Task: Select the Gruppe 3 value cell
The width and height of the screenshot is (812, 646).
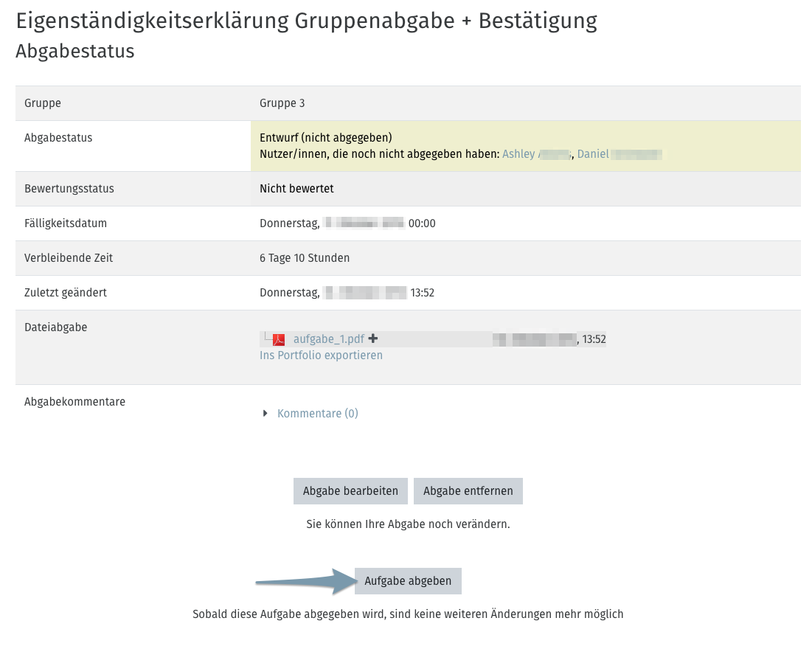Action: point(282,103)
